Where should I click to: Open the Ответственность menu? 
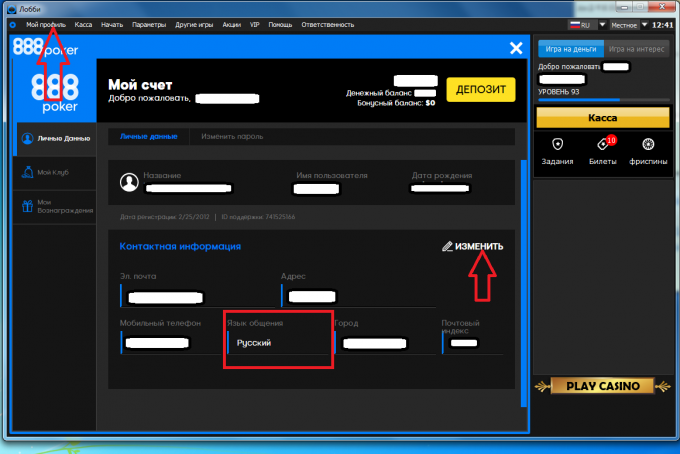click(328, 25)
